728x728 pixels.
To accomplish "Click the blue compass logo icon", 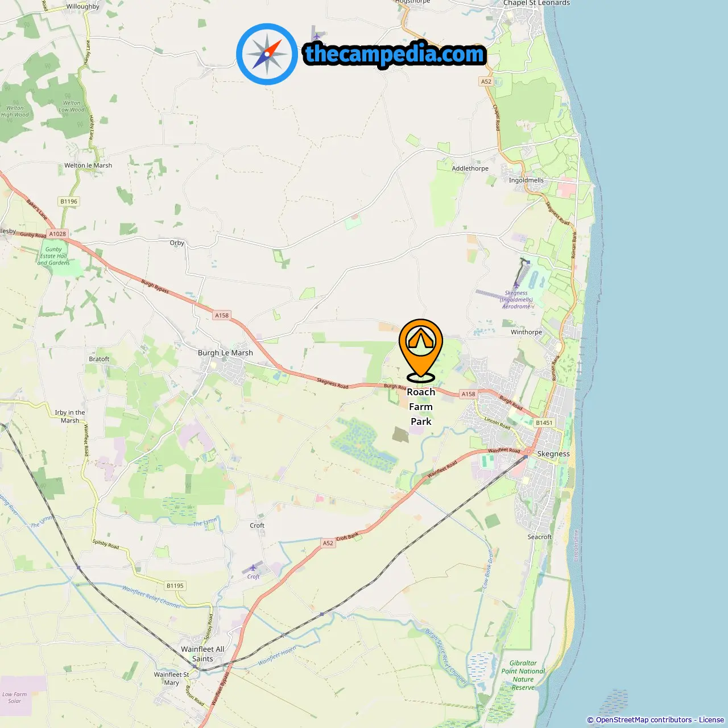I will click(x=267, y=54).
